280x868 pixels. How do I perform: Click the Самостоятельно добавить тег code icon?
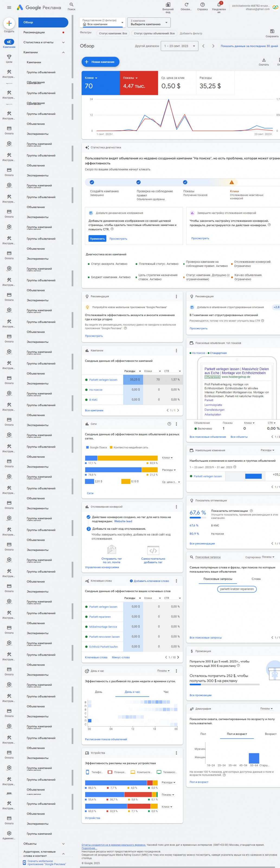click(x=153, y=550)
